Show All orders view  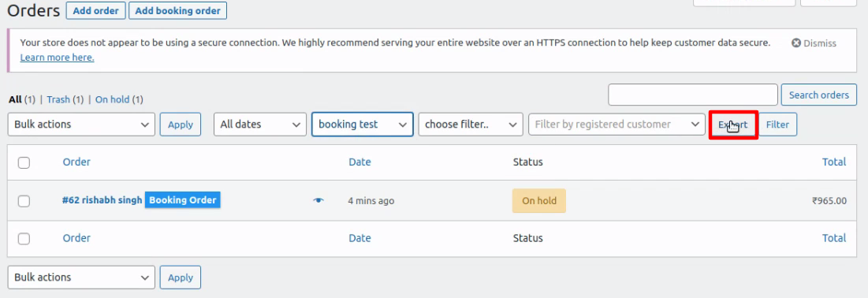pyautogui.click(x=15, y=99)
